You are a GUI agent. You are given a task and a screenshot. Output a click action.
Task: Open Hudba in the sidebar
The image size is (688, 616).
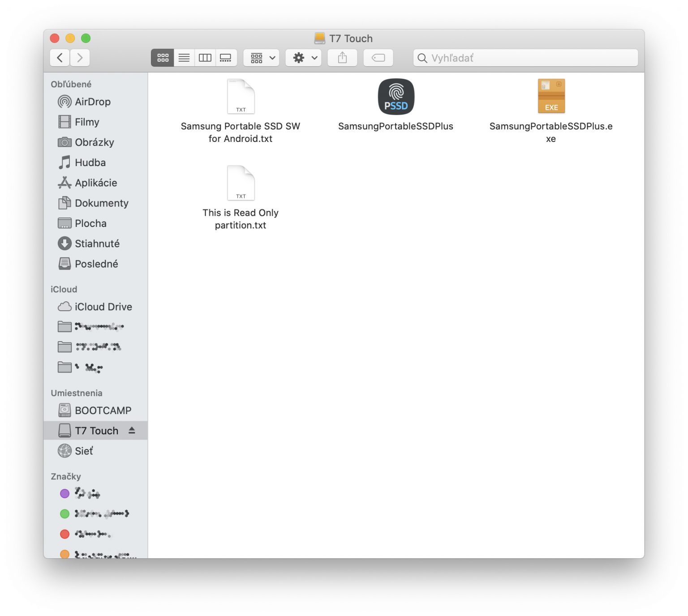coord(95,163)
